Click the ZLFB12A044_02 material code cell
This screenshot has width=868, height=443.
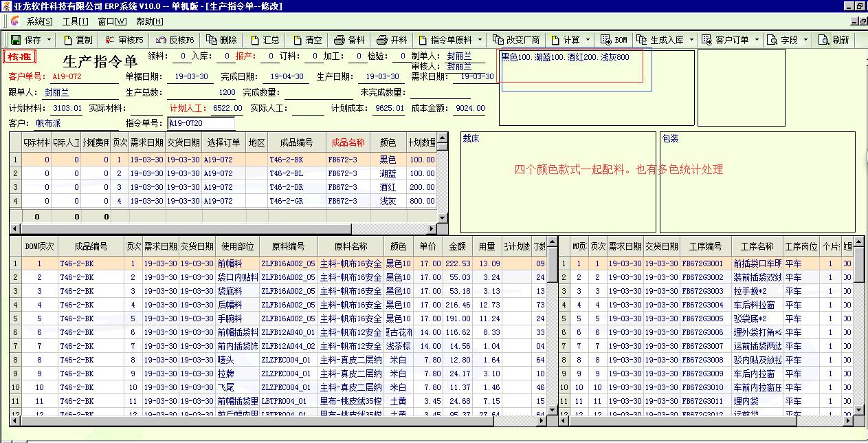[x=288, y=346]
